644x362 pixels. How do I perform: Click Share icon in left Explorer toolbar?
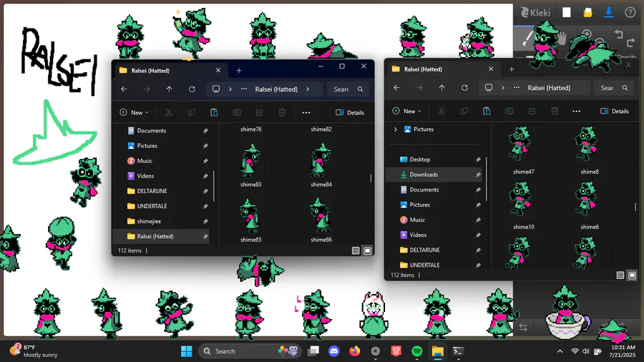point(259,112)
